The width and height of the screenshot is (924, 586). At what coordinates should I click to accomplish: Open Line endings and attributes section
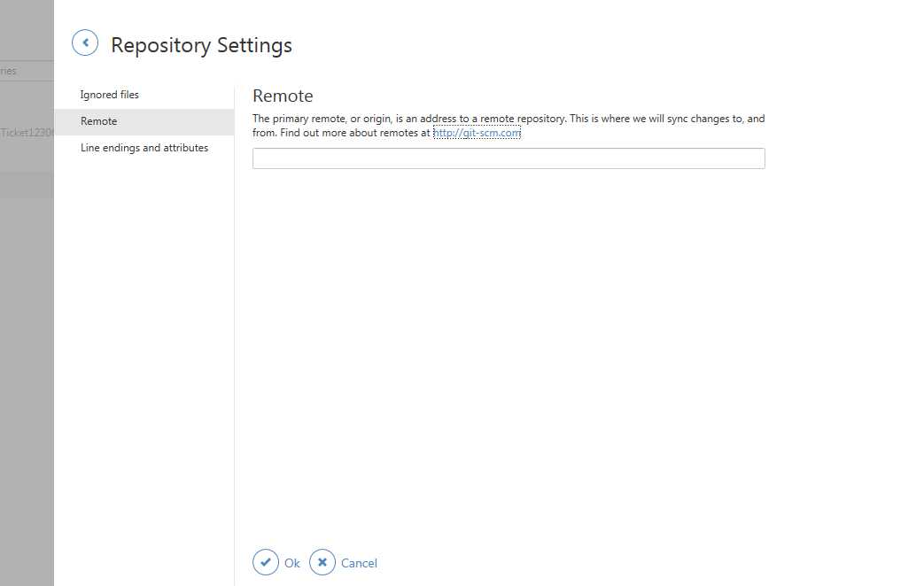point(144,148)
